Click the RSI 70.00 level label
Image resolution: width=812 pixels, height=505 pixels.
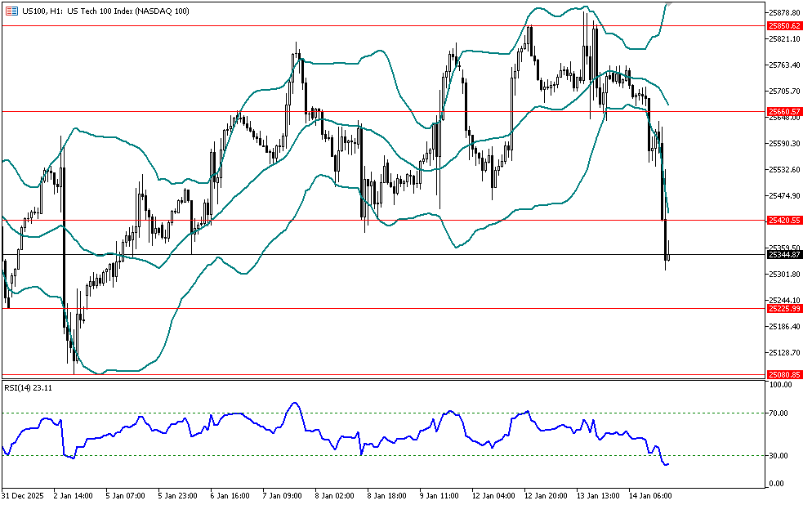[778, 413]
